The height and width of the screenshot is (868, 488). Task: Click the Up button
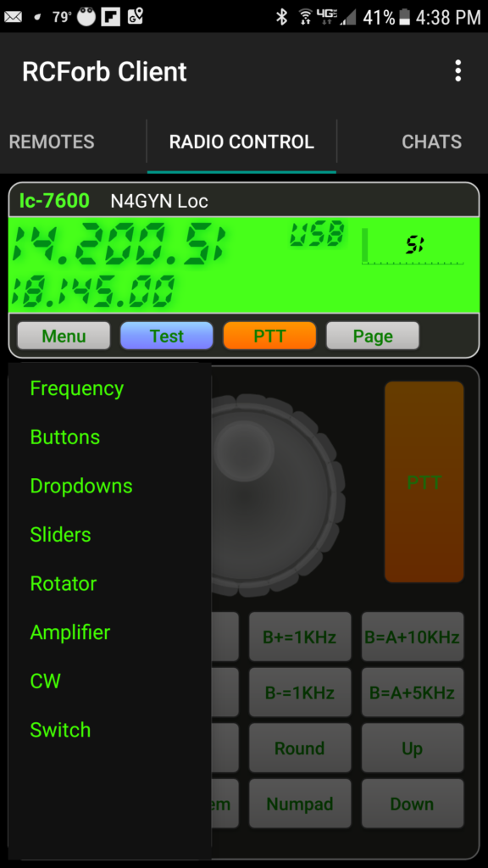[413, 748]
